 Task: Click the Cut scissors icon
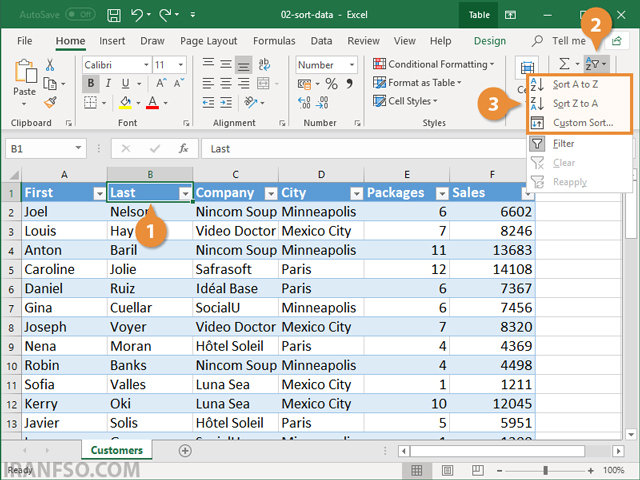tap(50, 64)
